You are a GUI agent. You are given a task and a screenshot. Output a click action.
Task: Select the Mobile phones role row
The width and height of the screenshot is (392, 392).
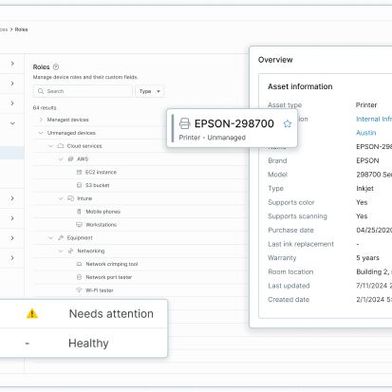[x=140, y=211]
